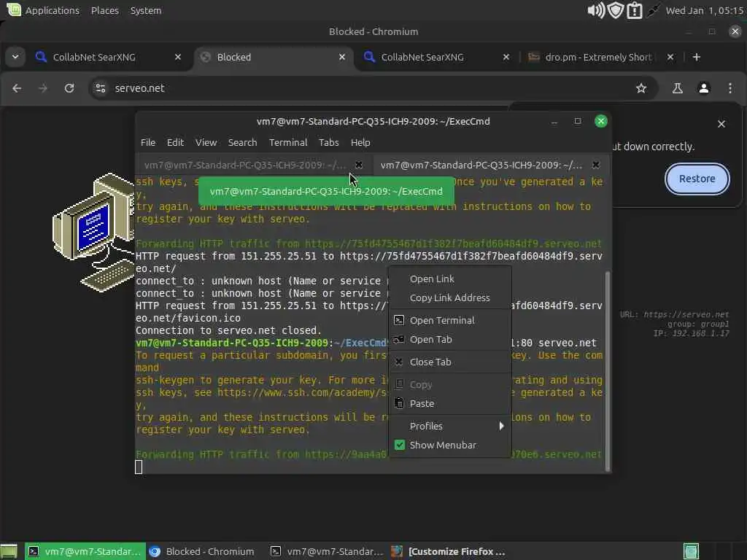Click the clock showing Wed Jan 1
The width and height of the screenshot is (747, 560).
click(705, 10)
